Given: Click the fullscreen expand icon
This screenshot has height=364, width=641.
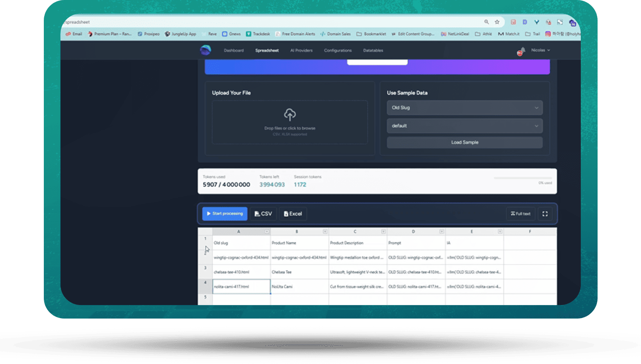Looking at the screenshot, I should [x=545, y=214].
